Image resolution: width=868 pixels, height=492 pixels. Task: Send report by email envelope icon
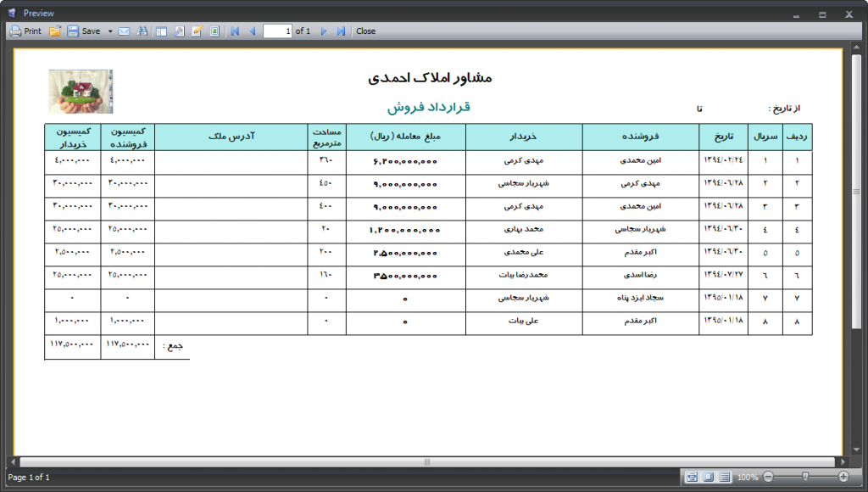[x=124, y=31]
